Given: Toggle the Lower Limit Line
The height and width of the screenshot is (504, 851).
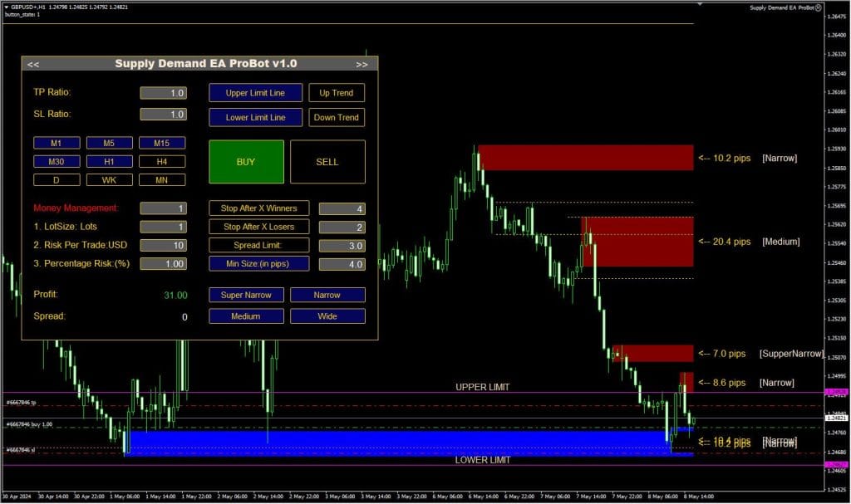Looking at the screenshot, I should coord(255,117).
